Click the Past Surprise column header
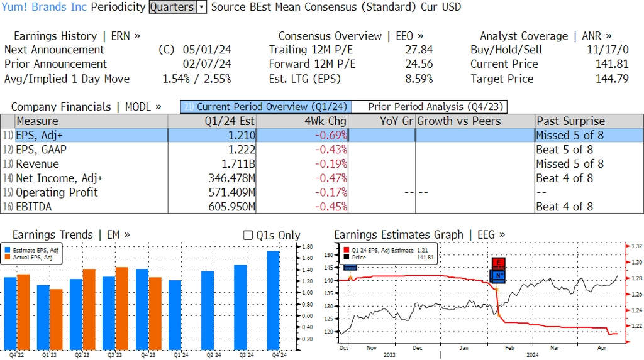The height and width of the screenshot is (360, 644). [x=589, y=121]
